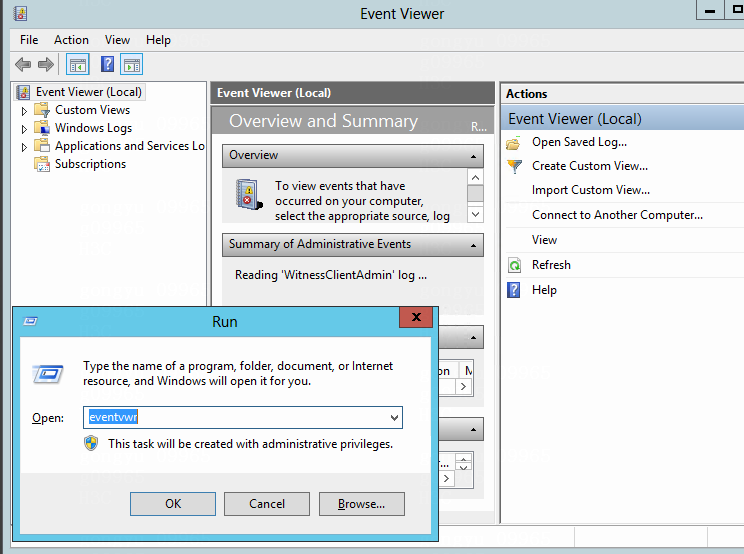Click the Windows Logs folder icon
This screenshot has width=744, height=554.
42,128
